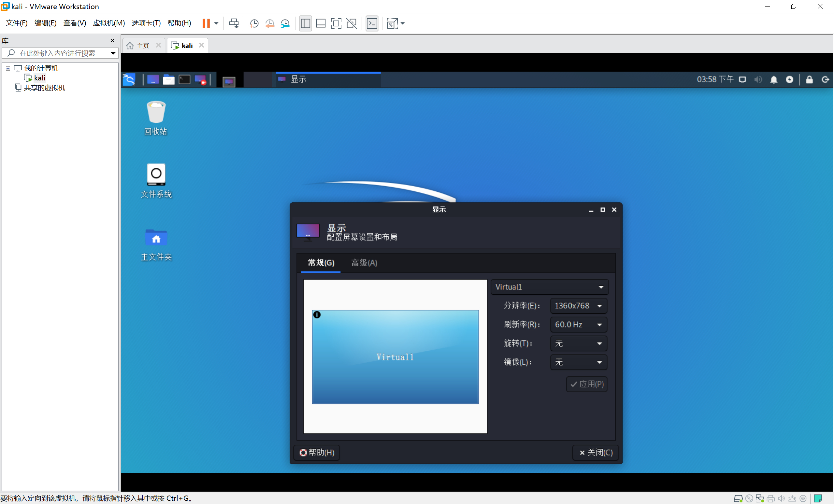Open the Virtual1 display selector dropdown

pos(549,287)
